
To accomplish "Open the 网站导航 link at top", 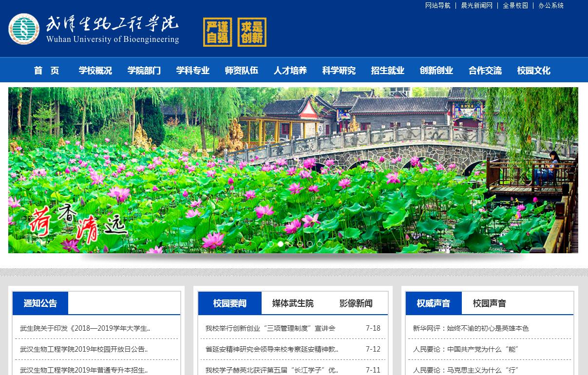I will coord(438,5).
